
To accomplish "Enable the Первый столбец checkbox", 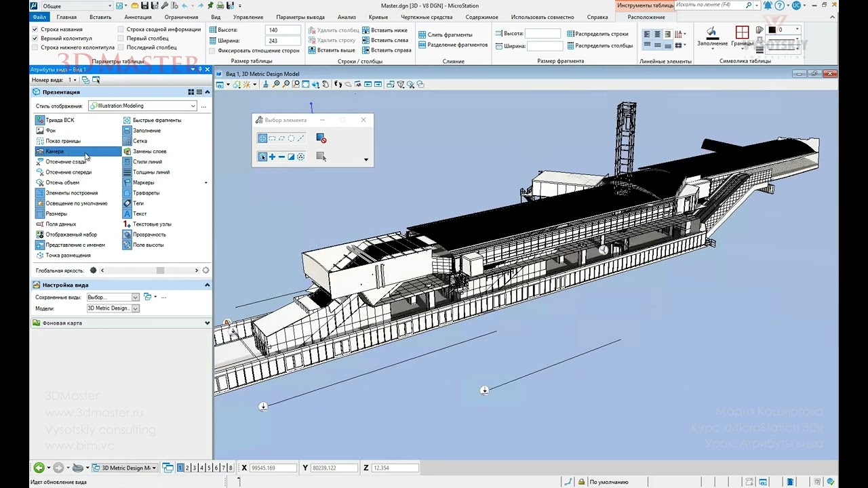I will click(121, 39).
